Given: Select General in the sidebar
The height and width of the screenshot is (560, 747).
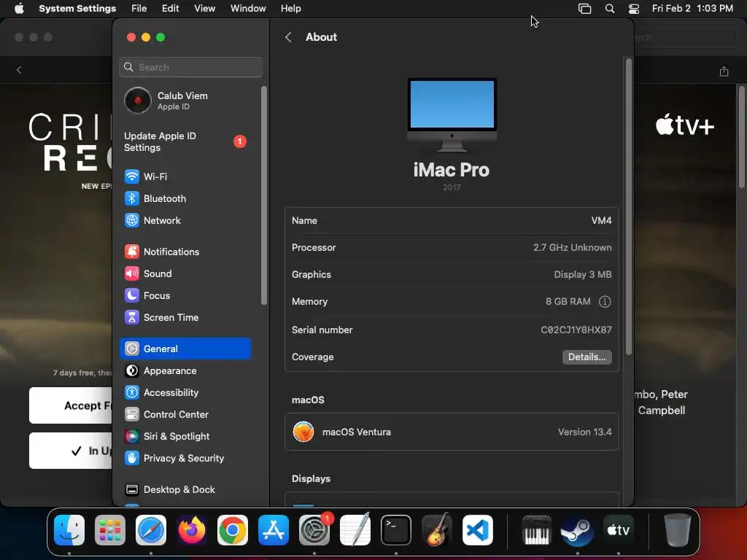Looking at the screenshot, I should 185,349.
